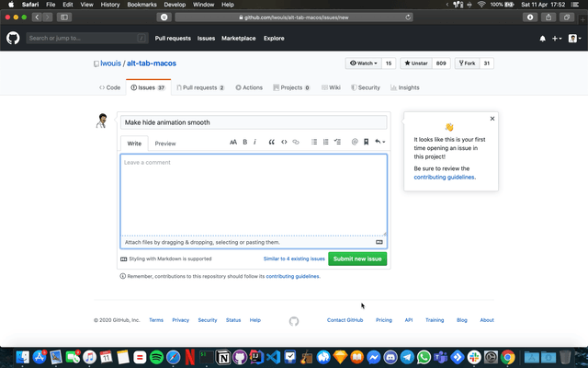Screen dimensions: 588x368
Task: Expand the Watch dropdown
Action: point(364,63)
